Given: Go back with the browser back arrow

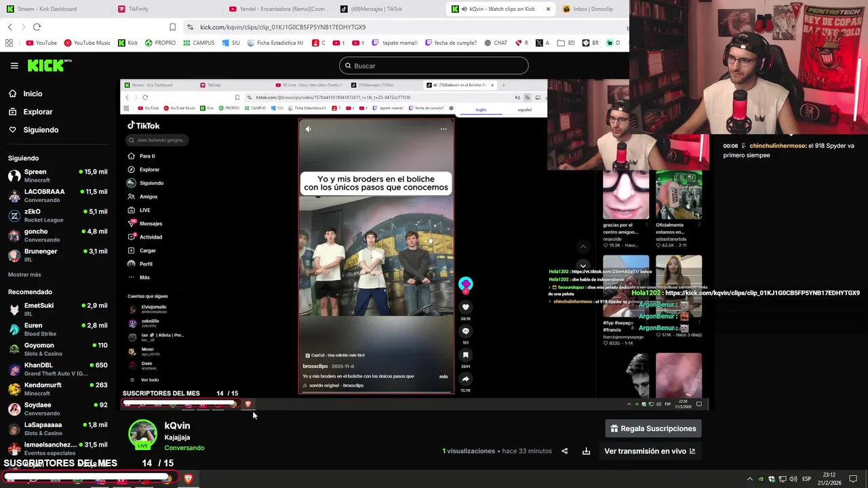Looking at the screenshot, I should point(9,27).
